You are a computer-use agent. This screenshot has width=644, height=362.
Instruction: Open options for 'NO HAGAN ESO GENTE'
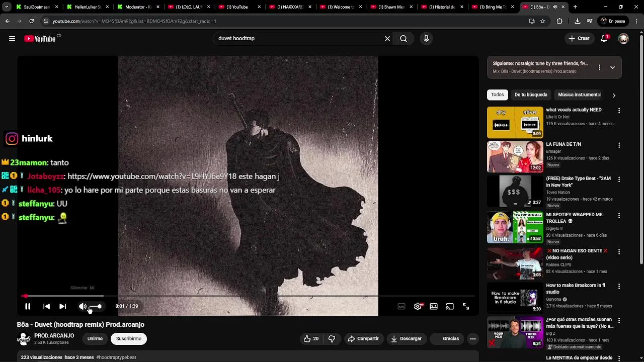pos(619,251)
